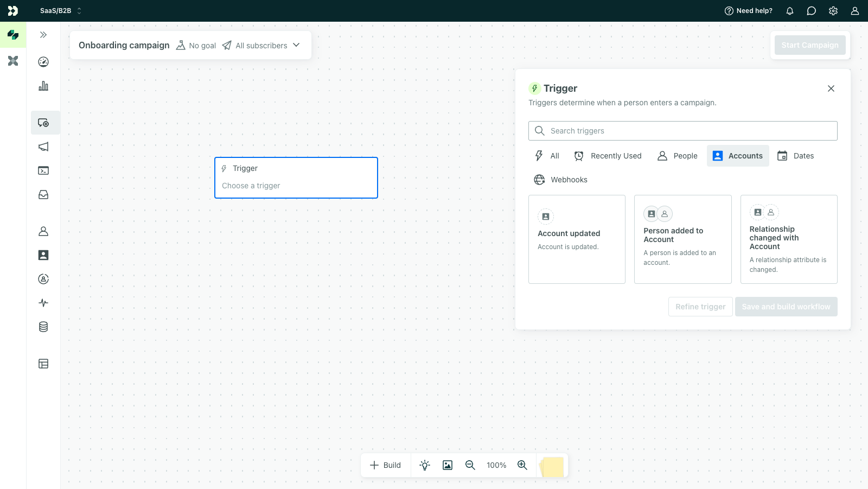
Task: Open the Analysis bar chart icon
Action: click(43, 86)
